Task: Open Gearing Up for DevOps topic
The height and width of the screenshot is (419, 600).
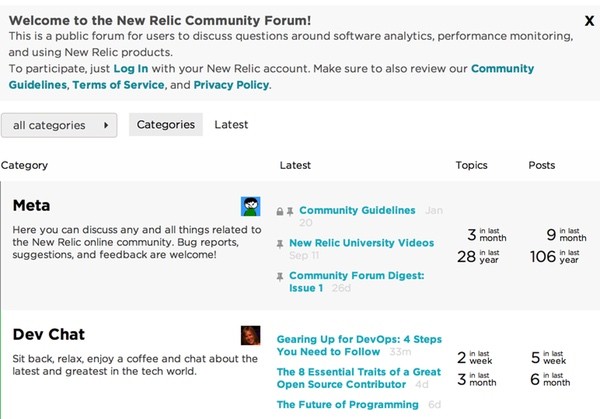Action: click(359, 345)
